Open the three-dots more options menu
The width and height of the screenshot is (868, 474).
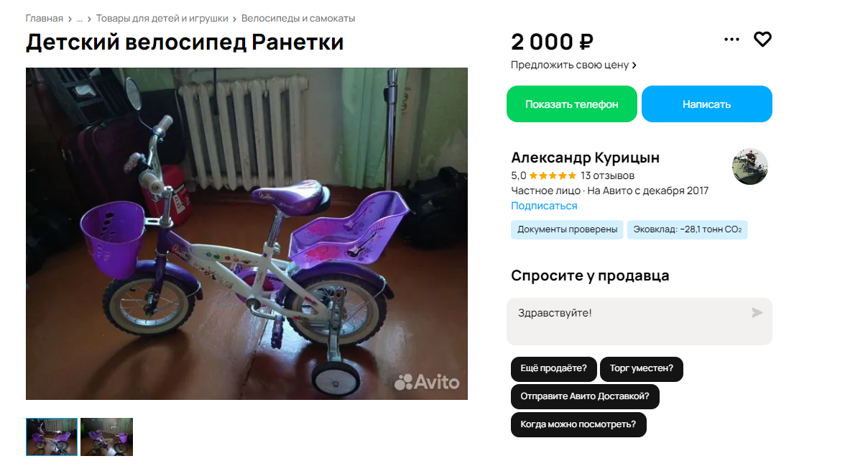point(731,40)
